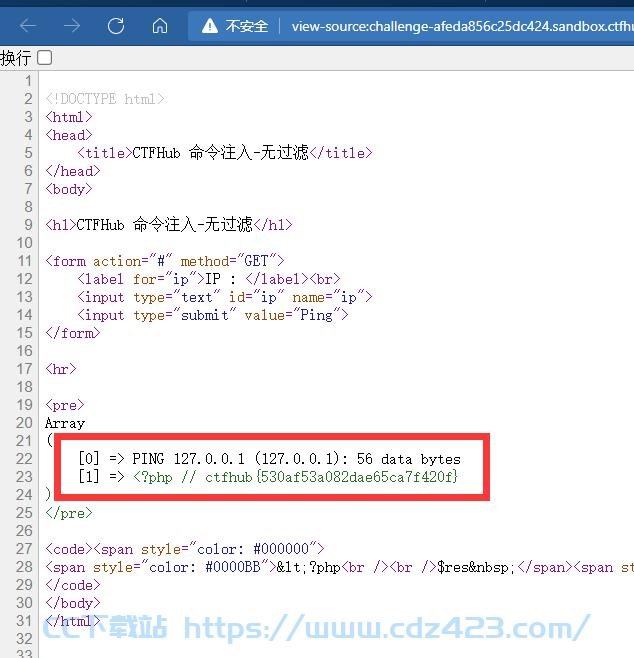The width and height of the screenshot is (634, 658).
Task: Enable the 换行 line wrap checkbox
Action: coord(44,57)
